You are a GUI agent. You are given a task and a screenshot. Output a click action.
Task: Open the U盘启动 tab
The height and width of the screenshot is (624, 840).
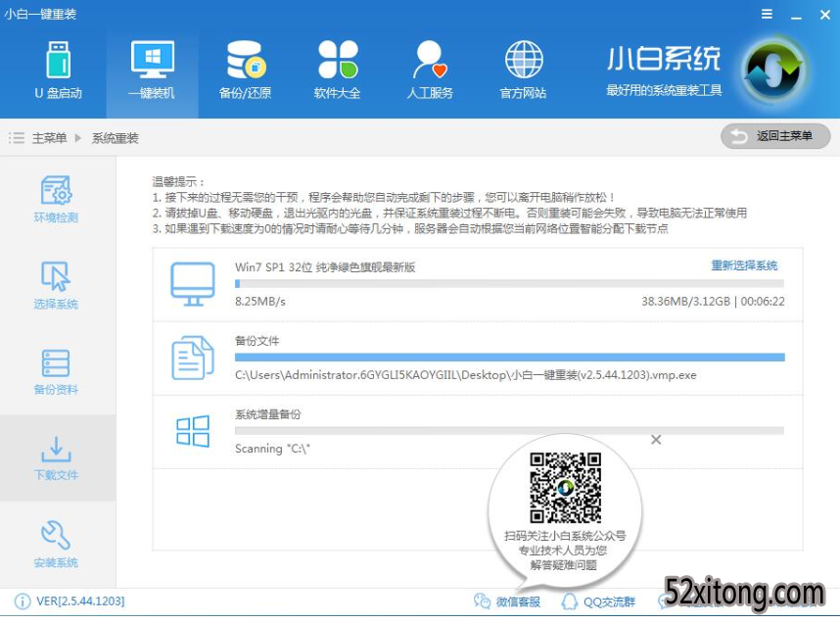pyautogui.click(x=58, y=71)
